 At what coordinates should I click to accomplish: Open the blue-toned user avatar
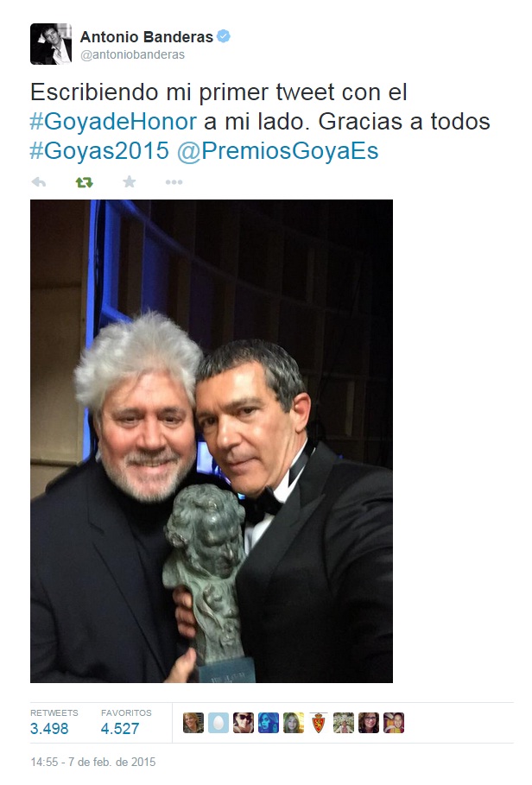tap(269, 723)
